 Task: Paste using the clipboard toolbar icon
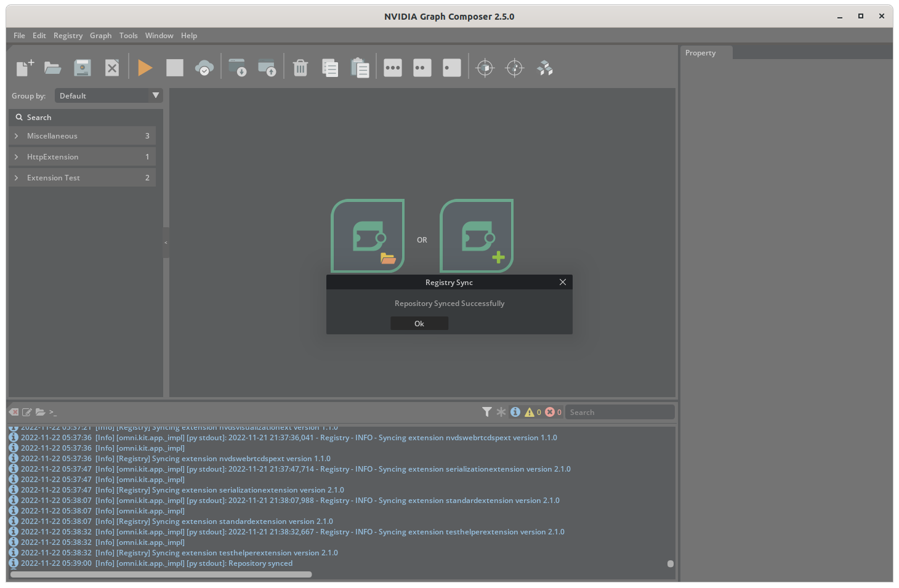(x=360, y=68)
